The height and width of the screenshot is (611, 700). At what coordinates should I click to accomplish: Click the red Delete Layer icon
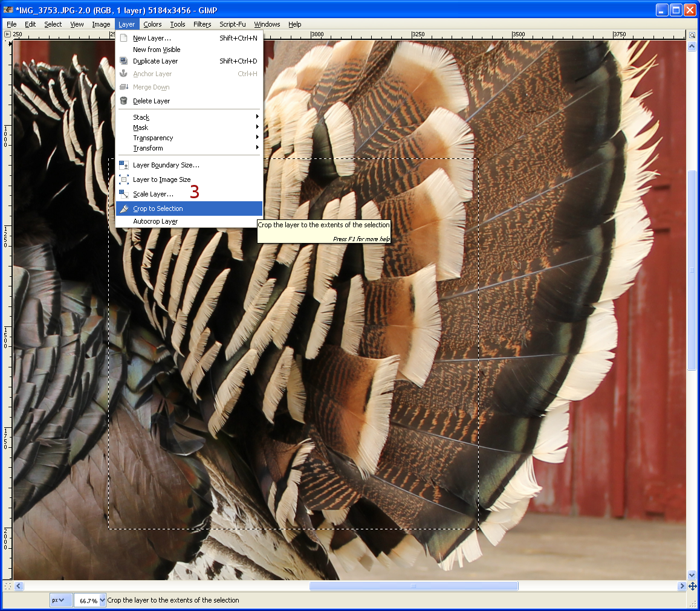(124, 101)
